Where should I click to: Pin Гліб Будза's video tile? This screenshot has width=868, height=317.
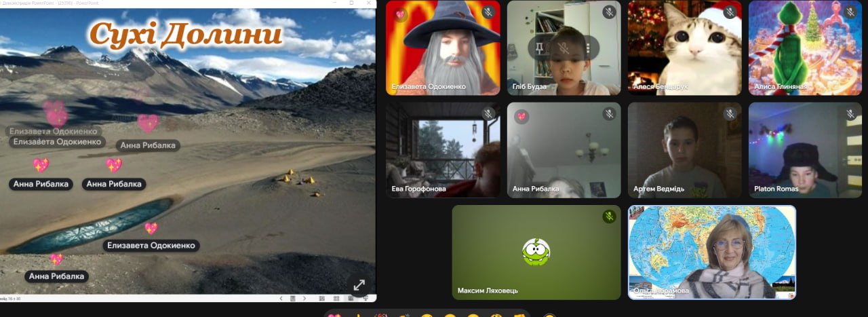click(x=539, y=48)
